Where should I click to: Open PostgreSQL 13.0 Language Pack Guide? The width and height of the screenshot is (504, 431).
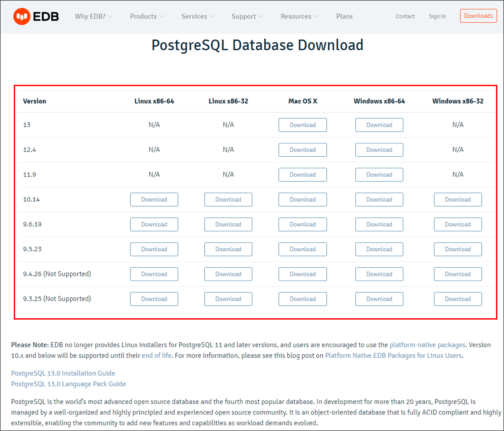(68, 384)
